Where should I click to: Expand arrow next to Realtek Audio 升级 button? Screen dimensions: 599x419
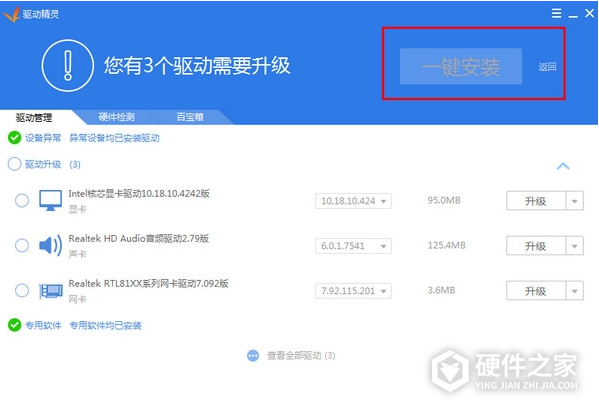(x=575, y=246)
